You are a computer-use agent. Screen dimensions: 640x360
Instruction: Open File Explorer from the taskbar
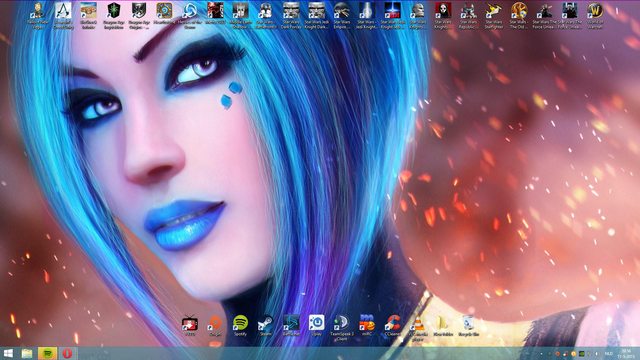[27, 353]
